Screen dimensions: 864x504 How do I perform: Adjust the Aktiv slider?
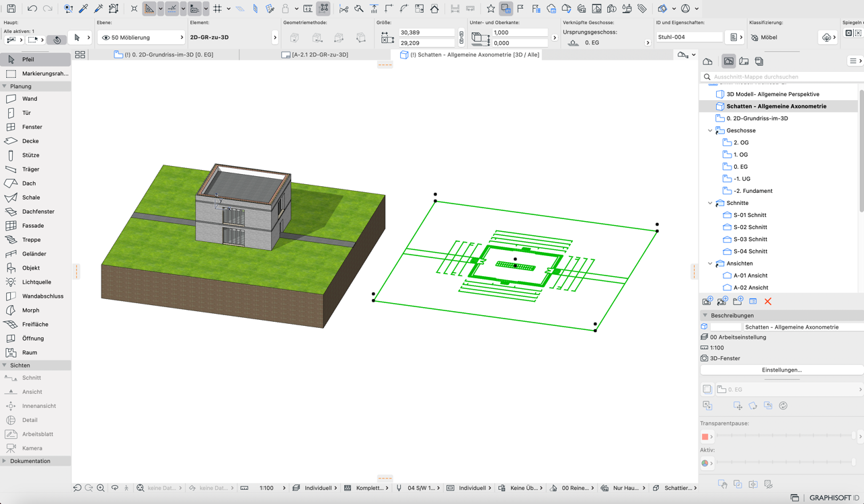tap(787, 463)
